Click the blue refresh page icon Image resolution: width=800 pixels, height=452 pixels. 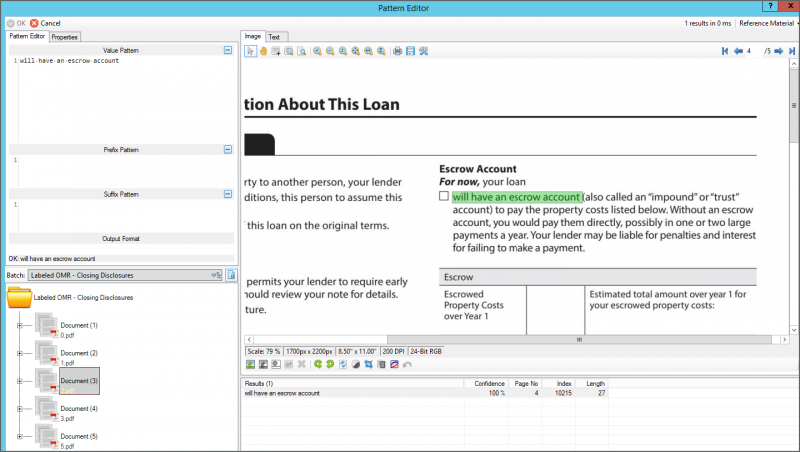pos(343,364)
